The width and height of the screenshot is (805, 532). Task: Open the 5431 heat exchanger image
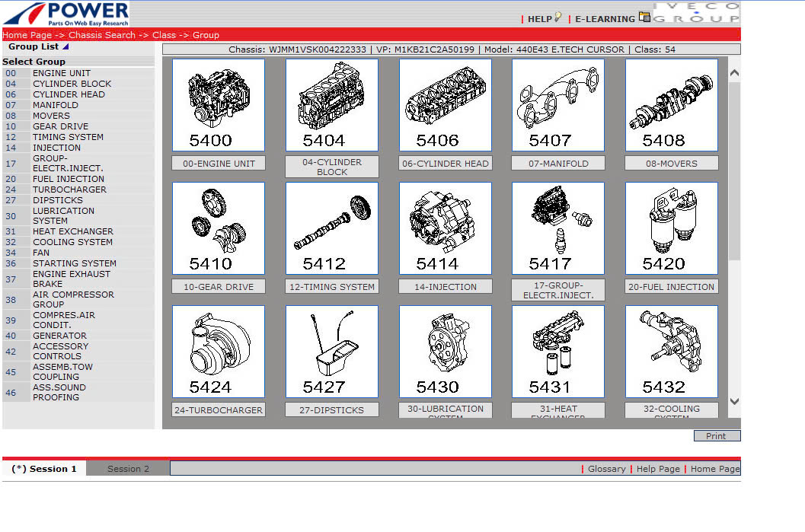coord(558,352)
